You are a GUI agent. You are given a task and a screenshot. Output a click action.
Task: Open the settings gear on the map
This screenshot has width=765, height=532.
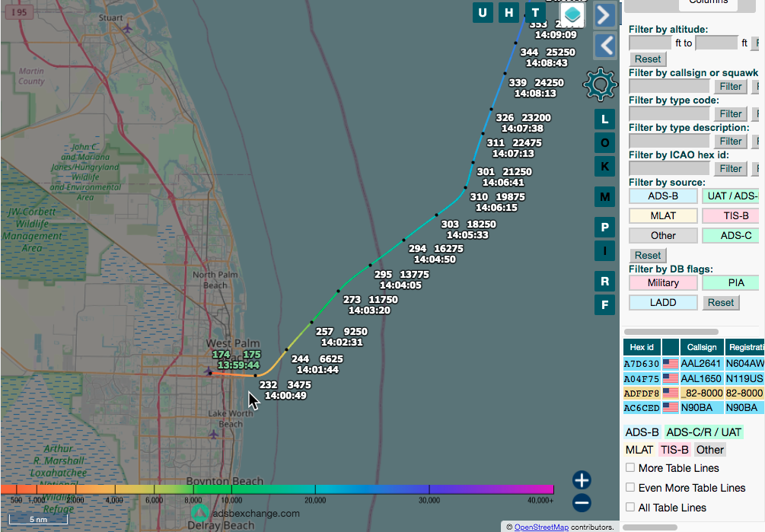coord(600,84)
